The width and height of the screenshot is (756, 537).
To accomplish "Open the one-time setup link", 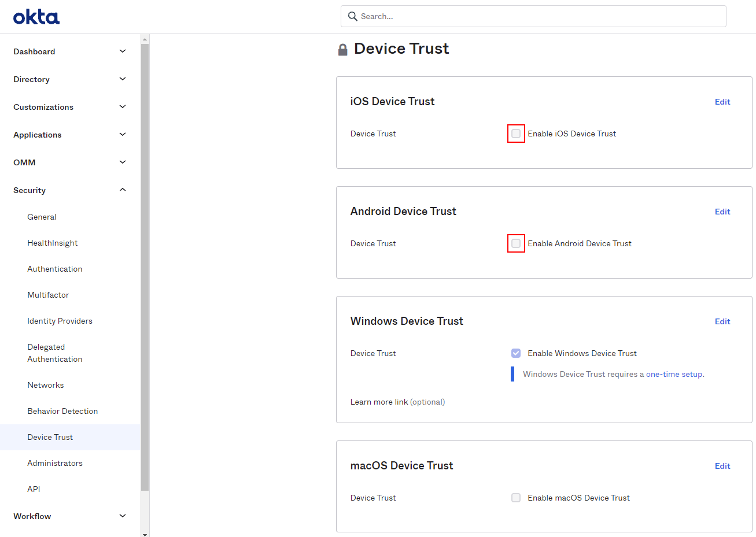I will coord(674,374).
